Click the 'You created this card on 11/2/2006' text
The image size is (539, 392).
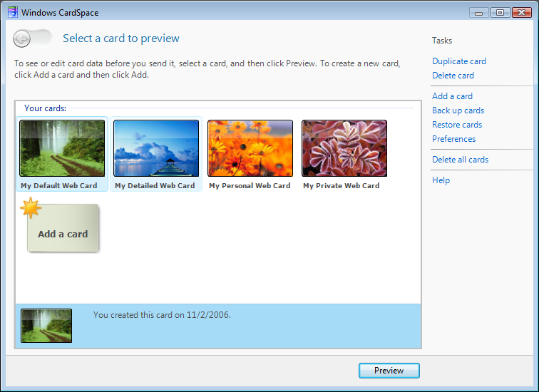(162, 315)
